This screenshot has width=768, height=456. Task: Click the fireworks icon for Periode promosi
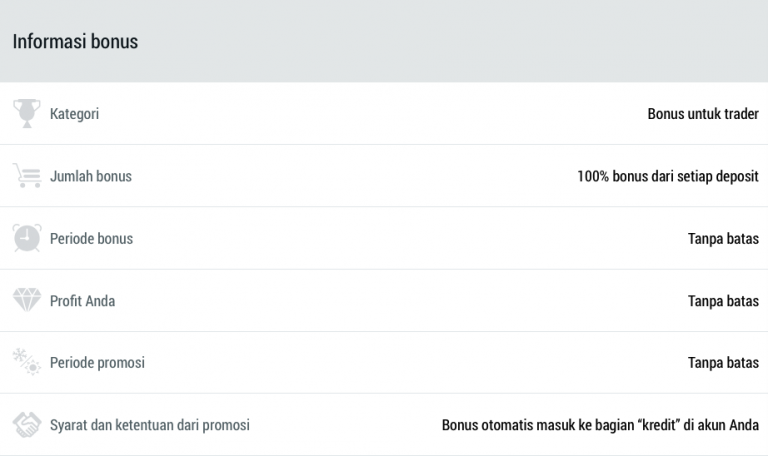coord(26,362)
